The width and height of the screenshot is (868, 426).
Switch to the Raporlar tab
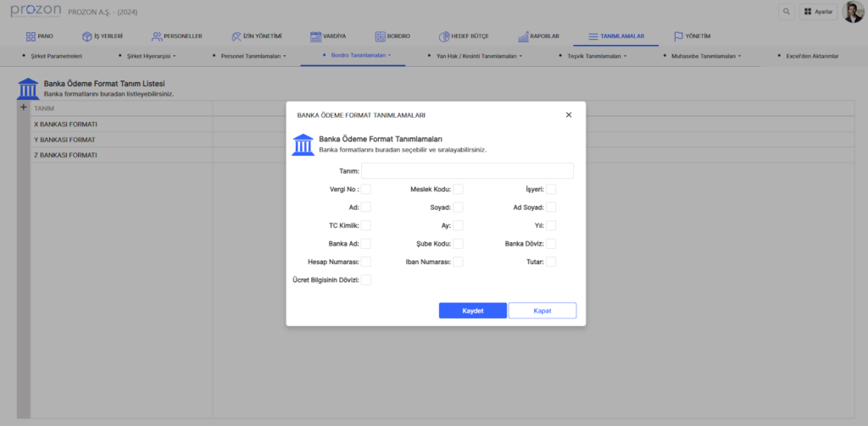[537, 36]
